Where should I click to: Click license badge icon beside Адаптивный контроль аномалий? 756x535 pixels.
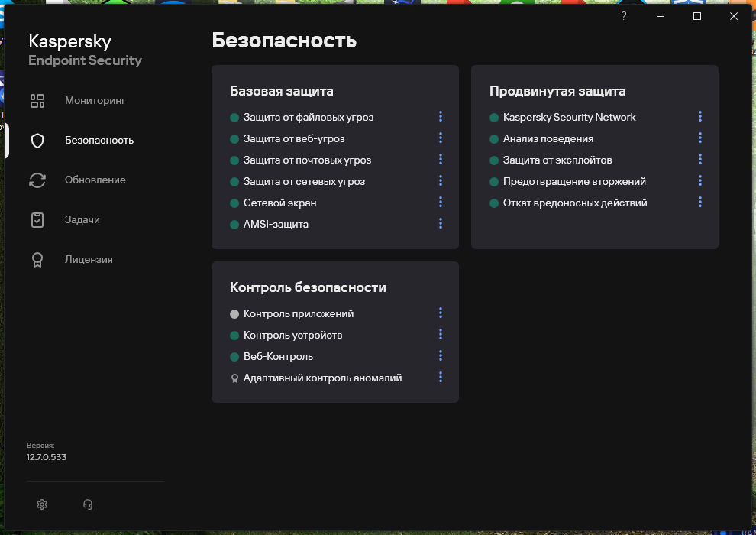234,378
